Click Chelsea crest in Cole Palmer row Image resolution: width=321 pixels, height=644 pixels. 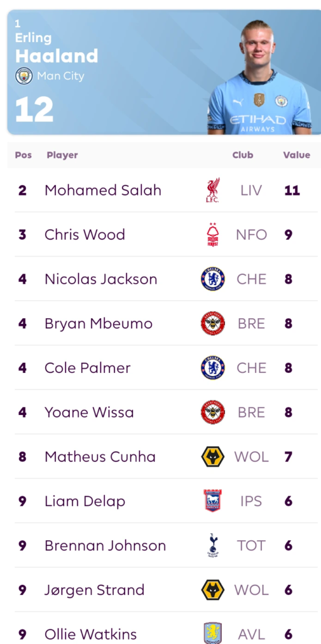[212, 367]
